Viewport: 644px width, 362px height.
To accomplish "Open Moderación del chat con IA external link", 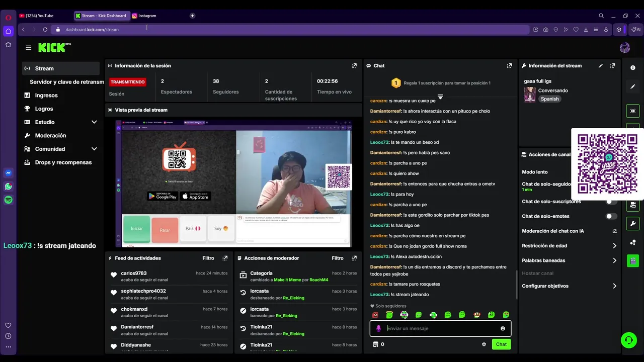I will point(614,231).
